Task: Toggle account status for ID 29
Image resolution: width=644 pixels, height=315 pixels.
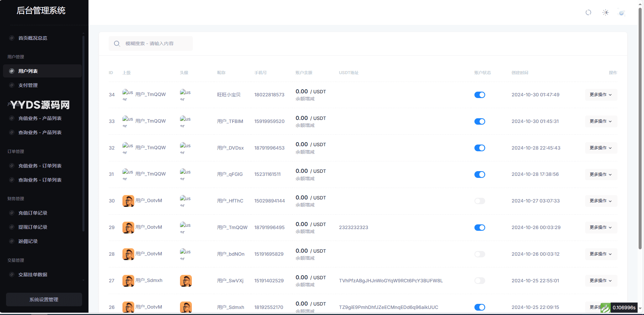Action: tap(480, 227)
